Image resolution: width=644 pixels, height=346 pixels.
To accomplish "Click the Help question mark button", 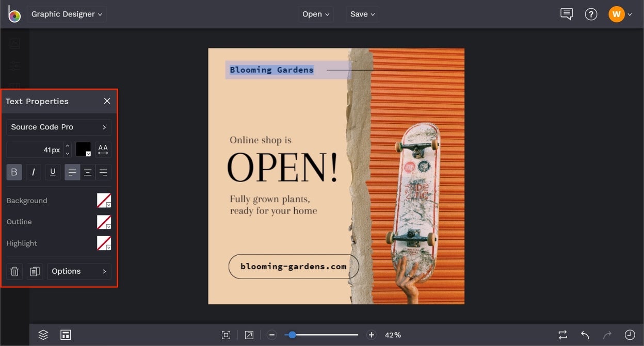I will [591, 14].
